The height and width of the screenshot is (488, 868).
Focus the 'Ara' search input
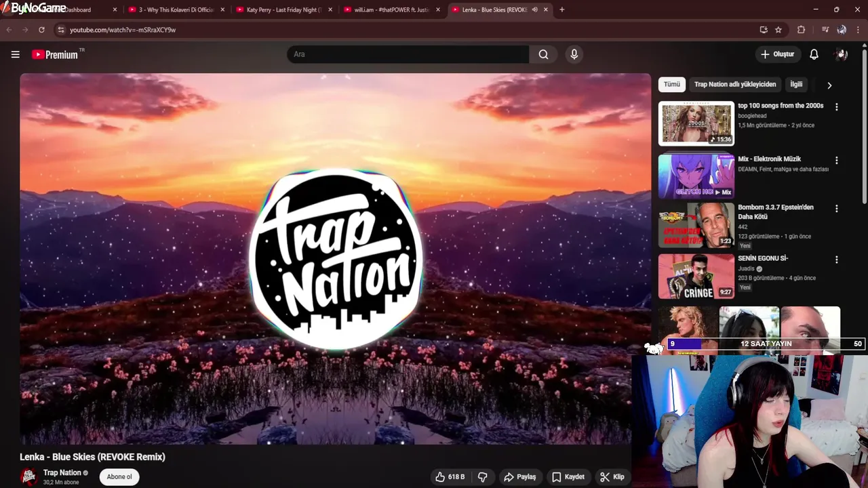[x=408, y=54]
